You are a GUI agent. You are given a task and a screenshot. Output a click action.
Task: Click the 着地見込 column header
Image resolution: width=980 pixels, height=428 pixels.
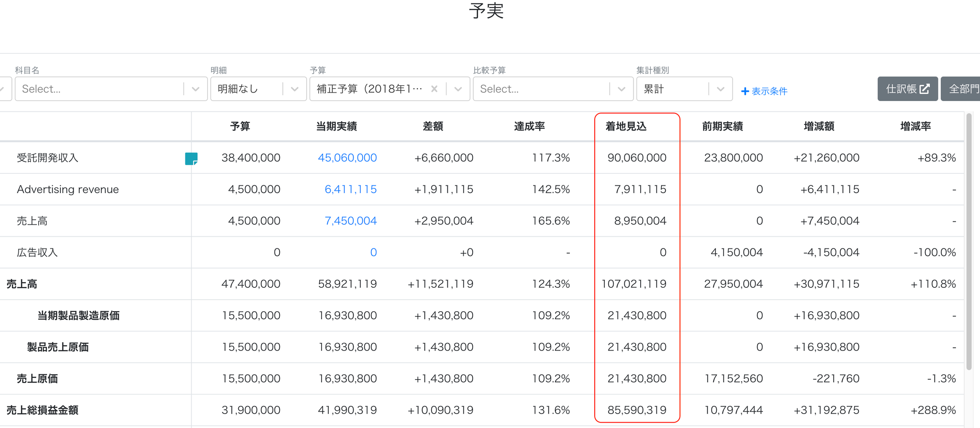(x=626, y=126)
